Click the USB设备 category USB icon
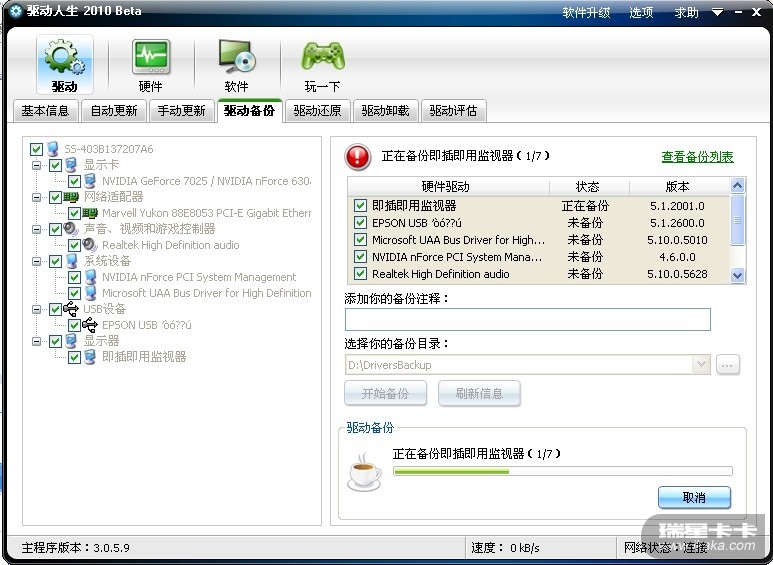 71,309
